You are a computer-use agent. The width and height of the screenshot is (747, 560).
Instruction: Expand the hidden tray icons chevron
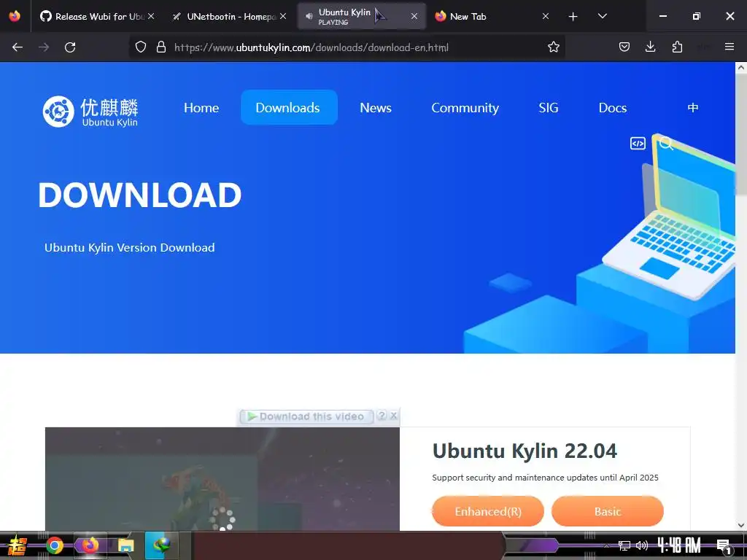click(x=606, y=545)
